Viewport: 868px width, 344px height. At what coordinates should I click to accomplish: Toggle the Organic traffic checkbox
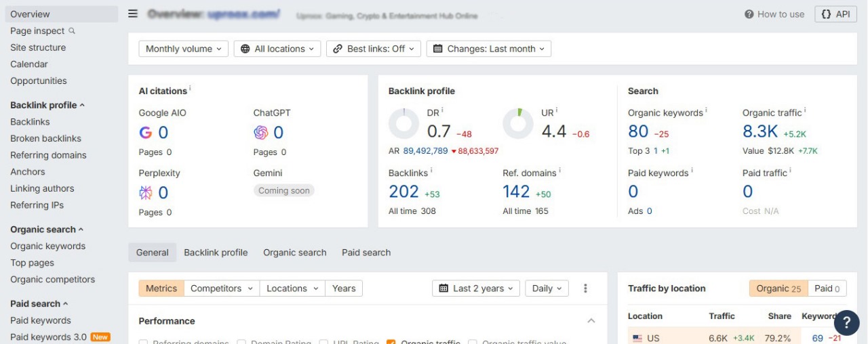(x=391, y=342)
